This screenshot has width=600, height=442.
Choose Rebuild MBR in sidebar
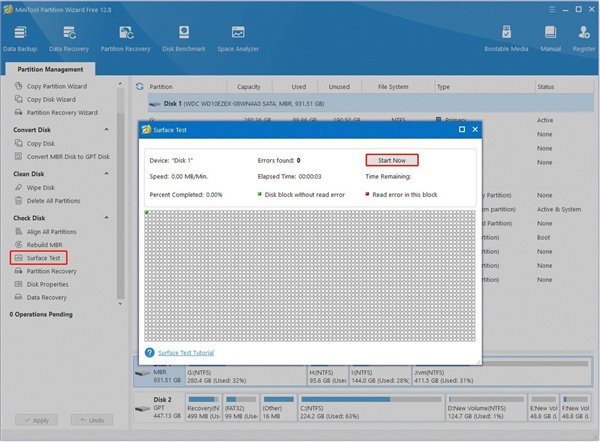point(39,245)
